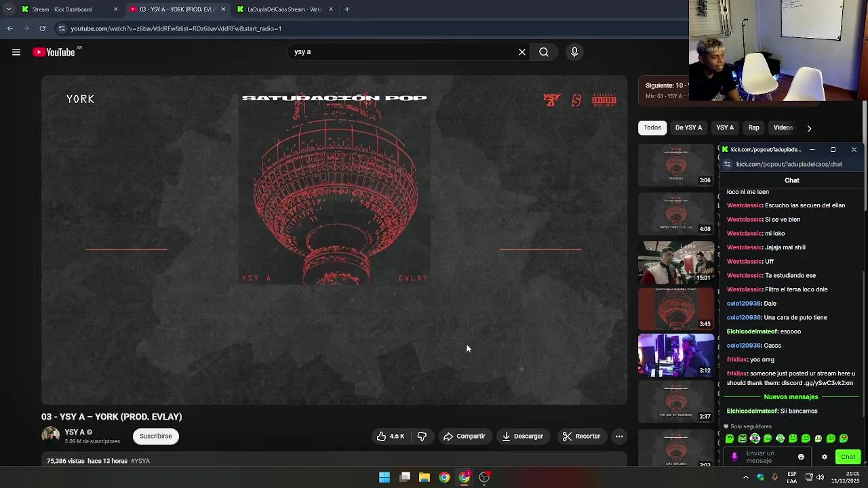The image size is (868, 488).
Task: Open more actions three-dot menu under video
Action: click(x=619, y=436)
